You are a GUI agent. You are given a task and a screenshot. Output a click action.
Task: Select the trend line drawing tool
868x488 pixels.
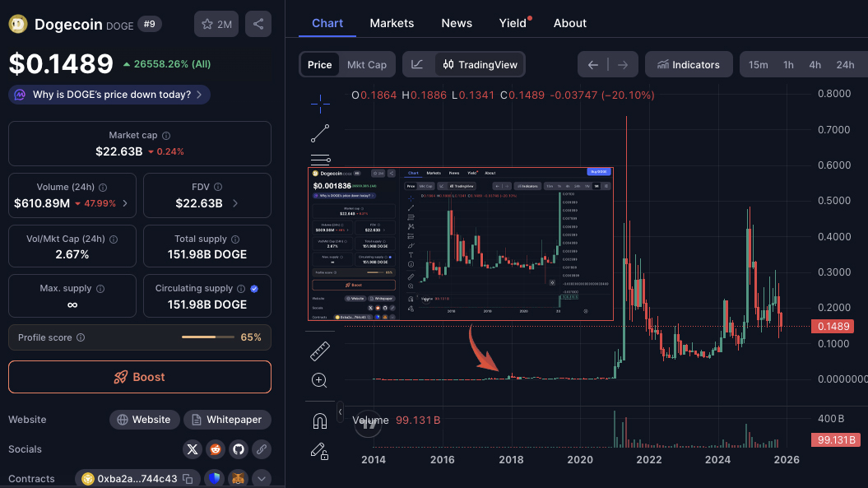coord(319,132)
